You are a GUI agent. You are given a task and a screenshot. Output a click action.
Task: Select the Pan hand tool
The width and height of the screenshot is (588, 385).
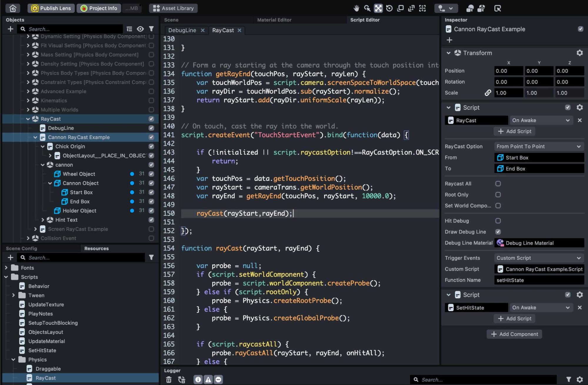pos(356,8)
